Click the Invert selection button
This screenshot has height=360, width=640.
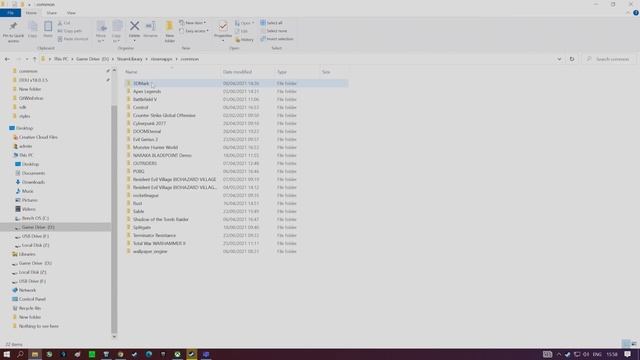(276, 39)
